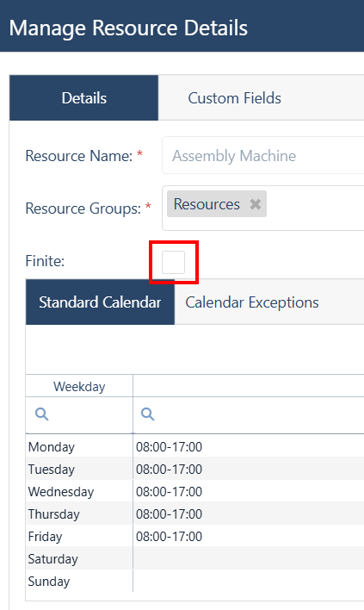The width and height of the screenshot is (364, 610).
Task: Click the Weekday filter search box
Action: pyautogui.click(x=79, y=414)
